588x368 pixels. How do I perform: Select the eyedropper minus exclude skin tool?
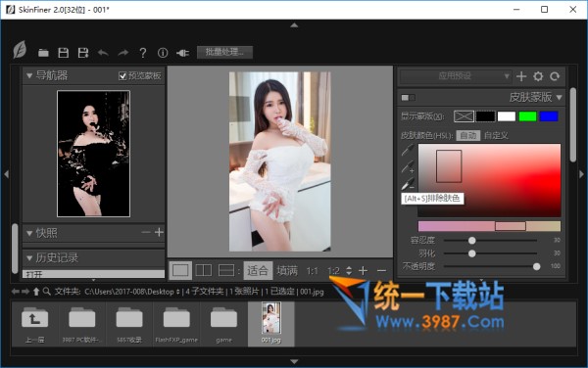[408, 184]
